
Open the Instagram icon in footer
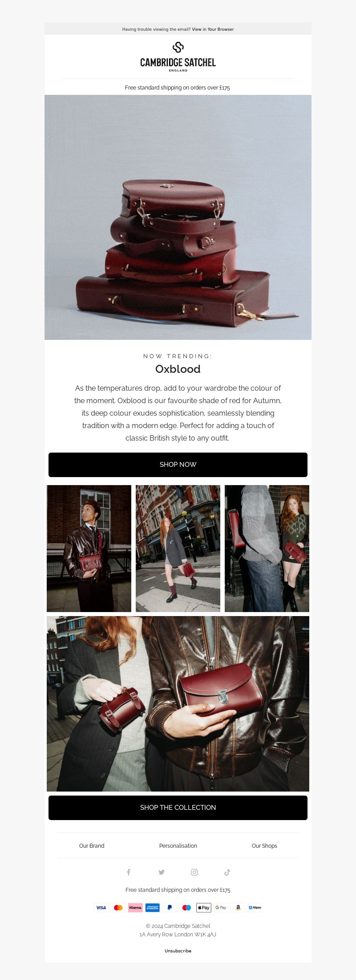(194, 872)
